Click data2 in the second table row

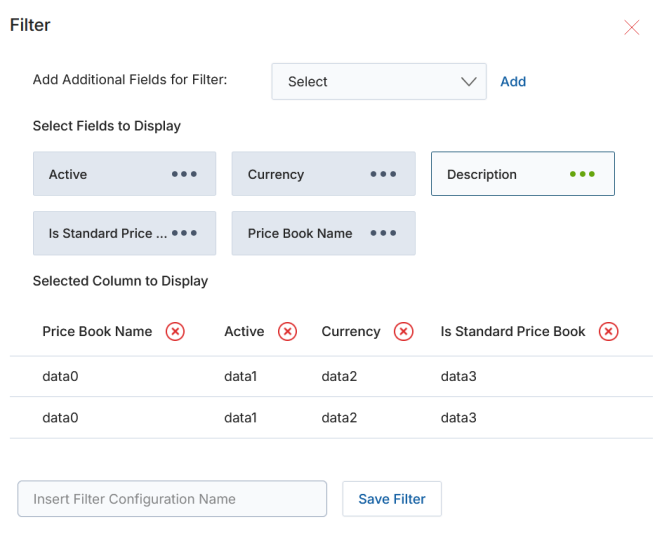pos(339,418)
